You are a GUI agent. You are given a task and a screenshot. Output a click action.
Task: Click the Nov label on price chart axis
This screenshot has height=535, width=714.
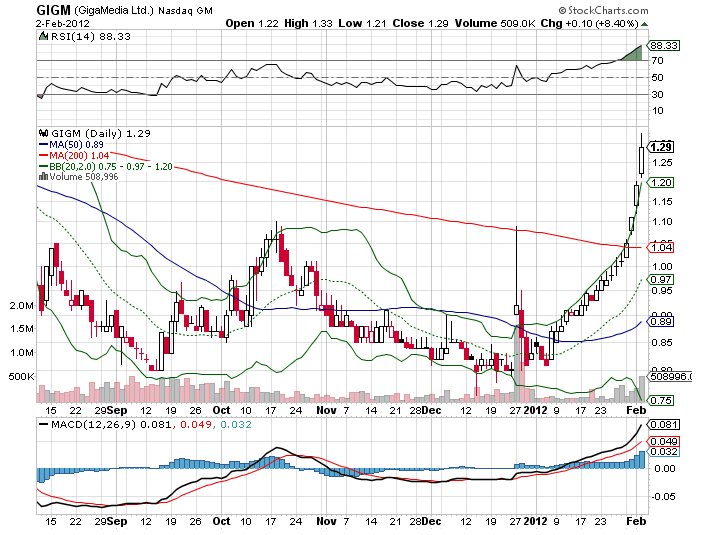(x=326, y=410)
